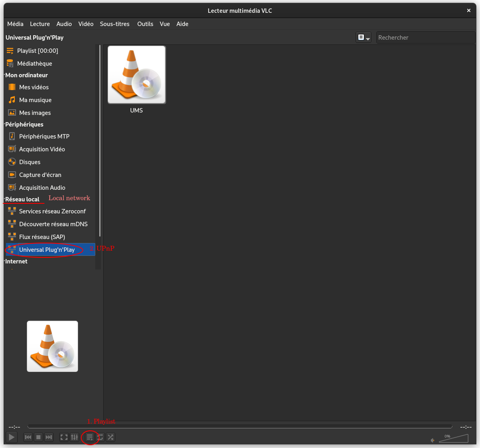Click the playback seek bar

240,426
